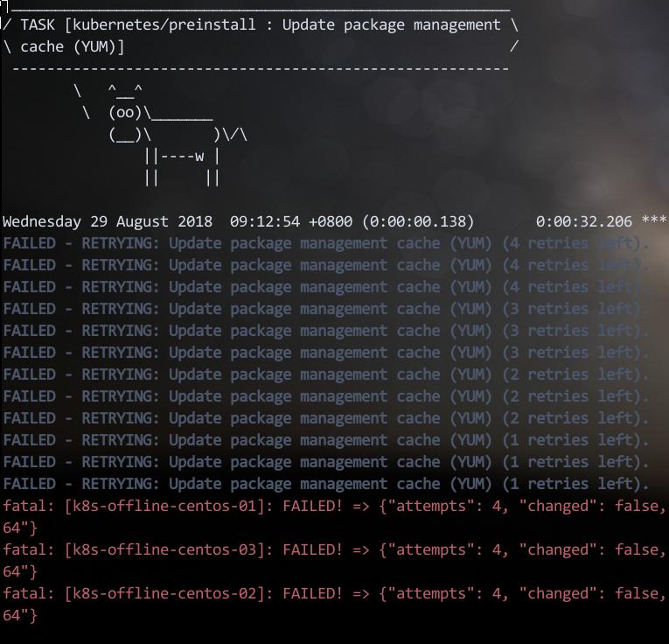
Task: Click "cache (YUM)]" on header's second line
Action: [72, 47]
